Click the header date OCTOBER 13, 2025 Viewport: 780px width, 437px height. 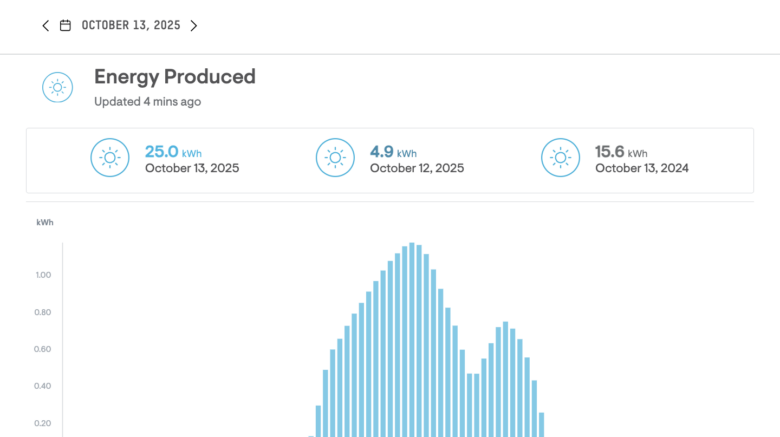click(131, 26)
